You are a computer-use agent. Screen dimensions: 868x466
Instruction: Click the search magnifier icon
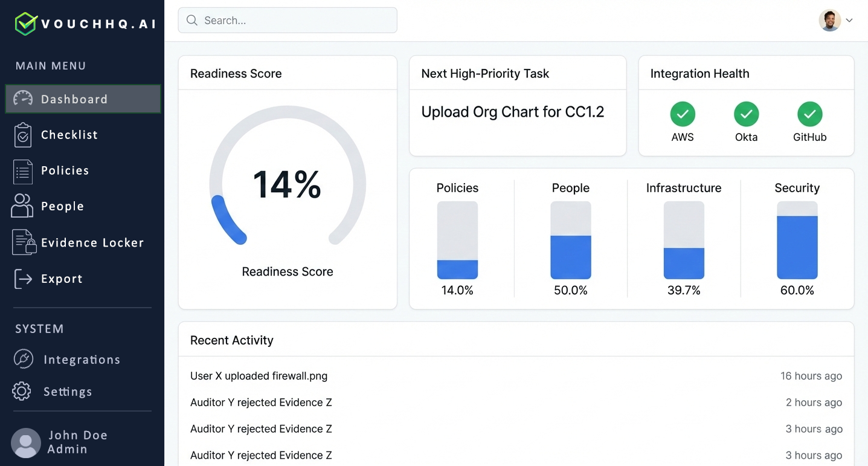(x=191, y=20)
